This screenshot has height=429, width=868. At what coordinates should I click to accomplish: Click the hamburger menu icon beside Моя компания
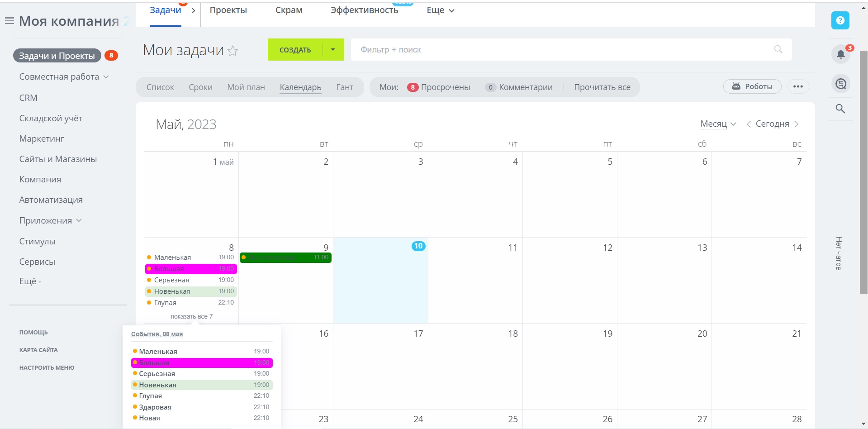tap(9, 21)
